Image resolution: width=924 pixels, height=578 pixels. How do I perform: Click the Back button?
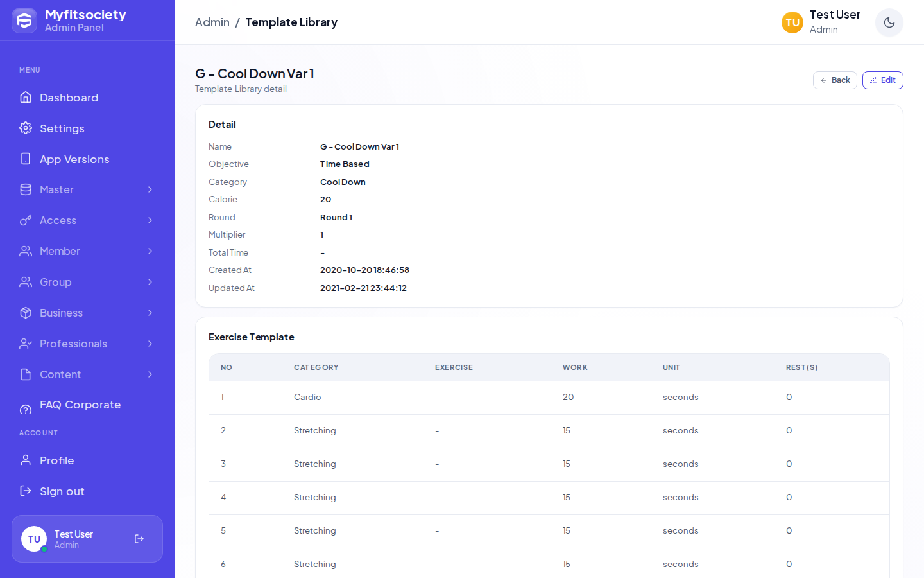(x=835, y=80)
